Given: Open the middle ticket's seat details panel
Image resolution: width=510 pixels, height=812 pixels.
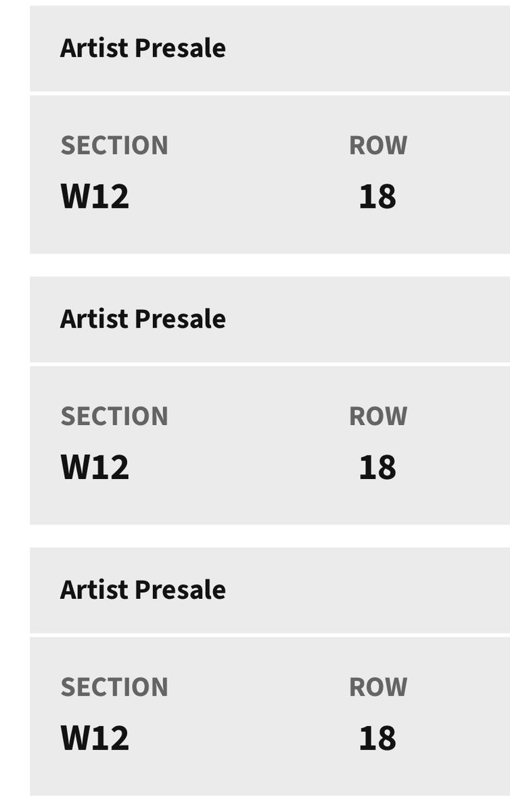Looking at the screenshot, I should [x=270, y=445].
